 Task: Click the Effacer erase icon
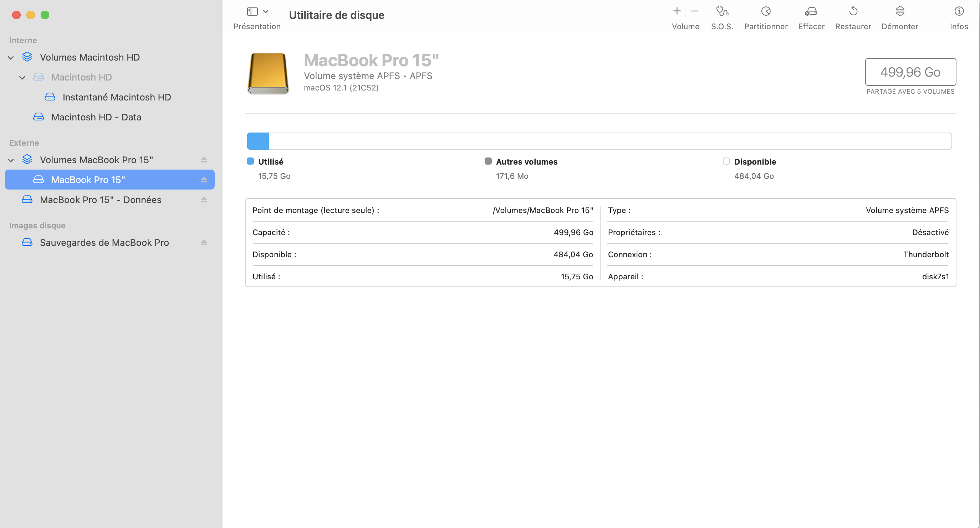point(811,12)
